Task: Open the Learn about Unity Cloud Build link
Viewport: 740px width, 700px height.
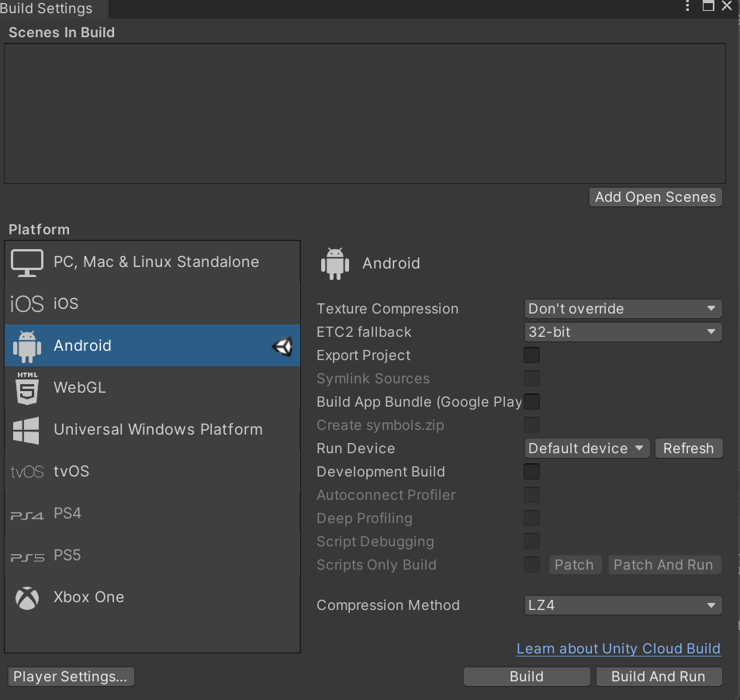Action: pyautogui.click(x=618, y=649)
